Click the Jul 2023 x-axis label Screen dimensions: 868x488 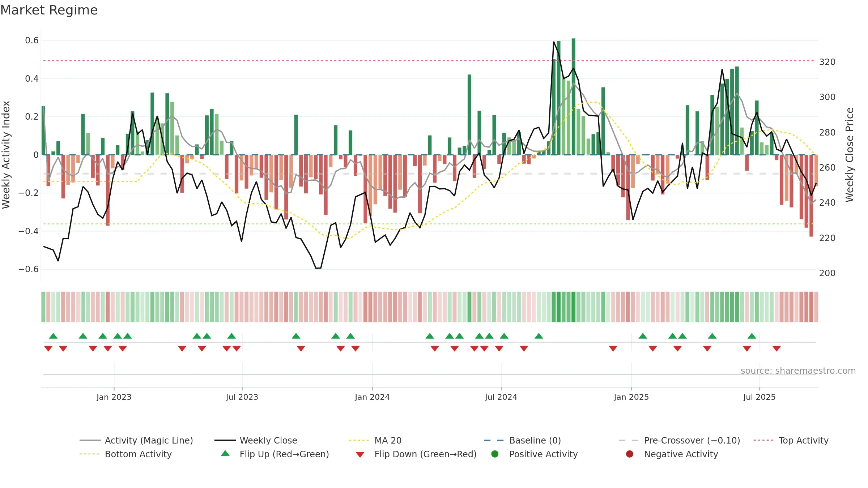pos(242,397)
